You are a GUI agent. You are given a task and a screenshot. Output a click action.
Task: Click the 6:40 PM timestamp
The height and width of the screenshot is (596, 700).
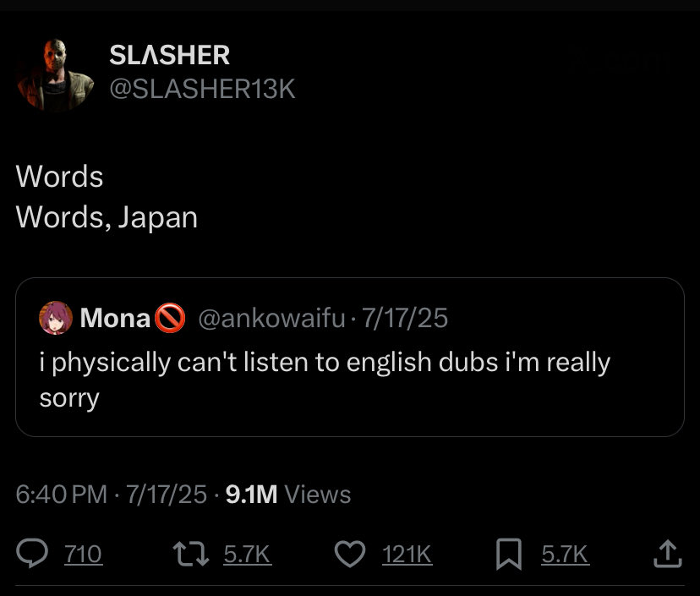[x=61, y=495]
